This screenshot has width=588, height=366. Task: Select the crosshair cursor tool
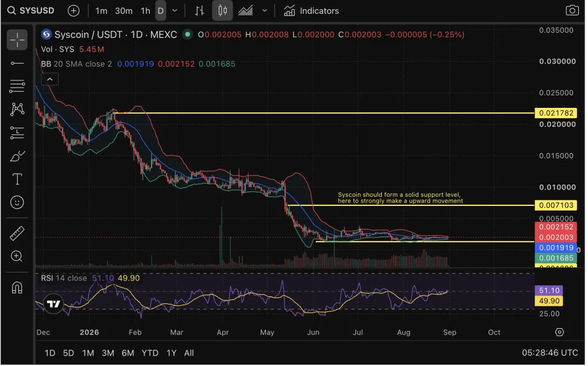[17, 40]
